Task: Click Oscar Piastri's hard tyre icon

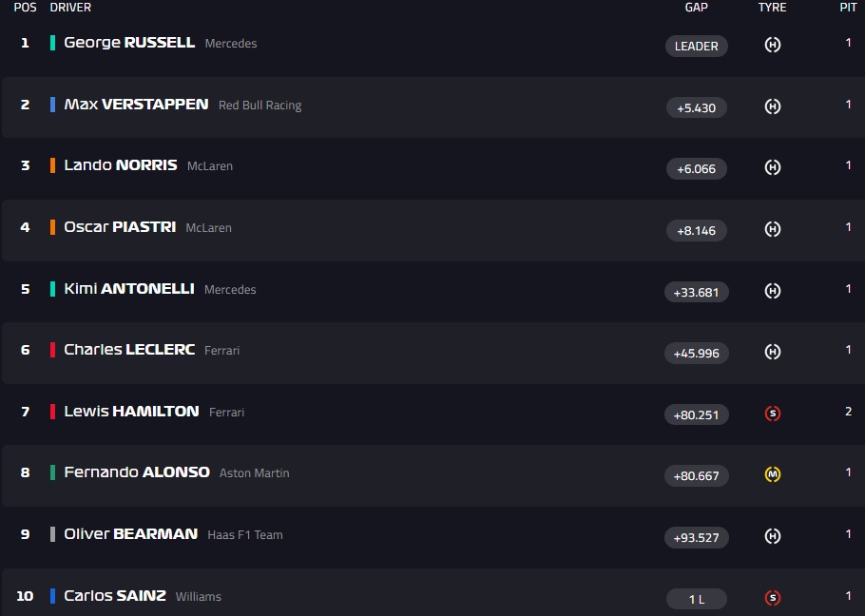Action: pos(773,229)
